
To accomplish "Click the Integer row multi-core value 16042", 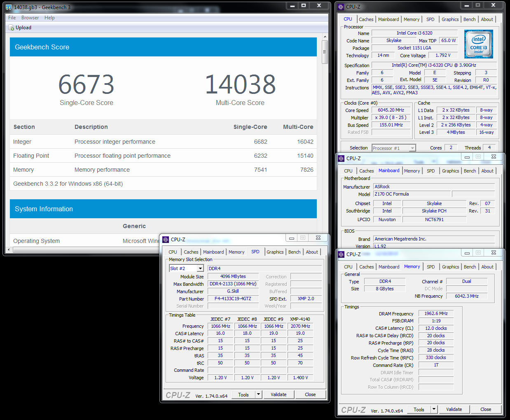I will (305, 142).
